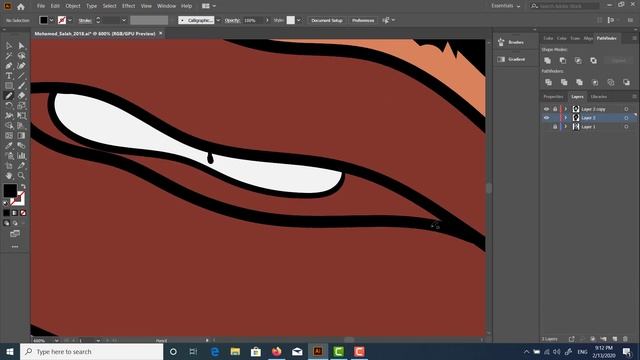Click the Stroke label link
This screenshot has width=640, height=360.
85,20
